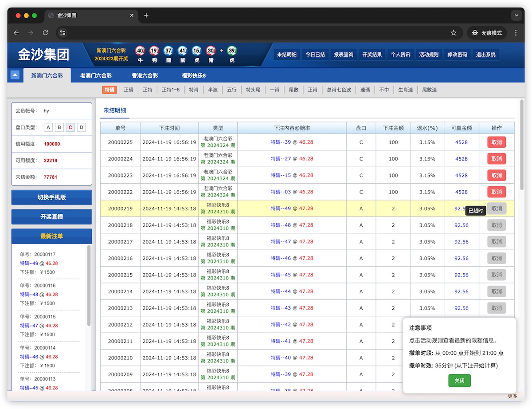The height and width of the screenshot is (409, 532).
Task: Expand the 更多 link at the bottom
Action: 512,396
